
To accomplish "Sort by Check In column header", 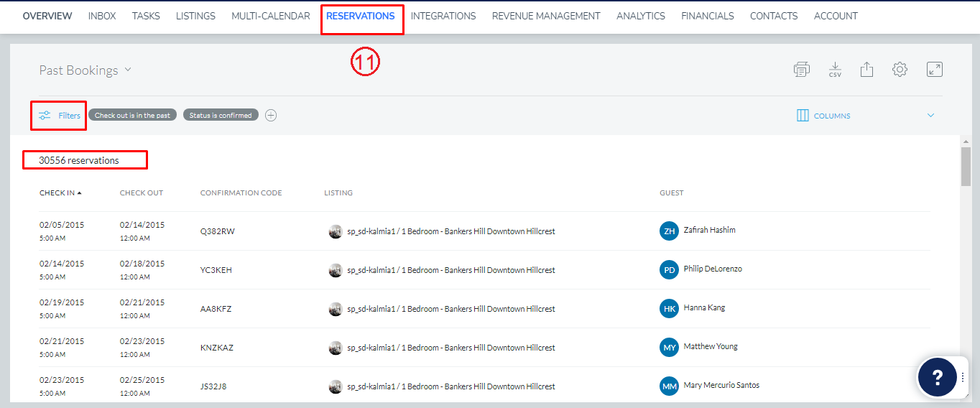I will [x=60, y=193].
